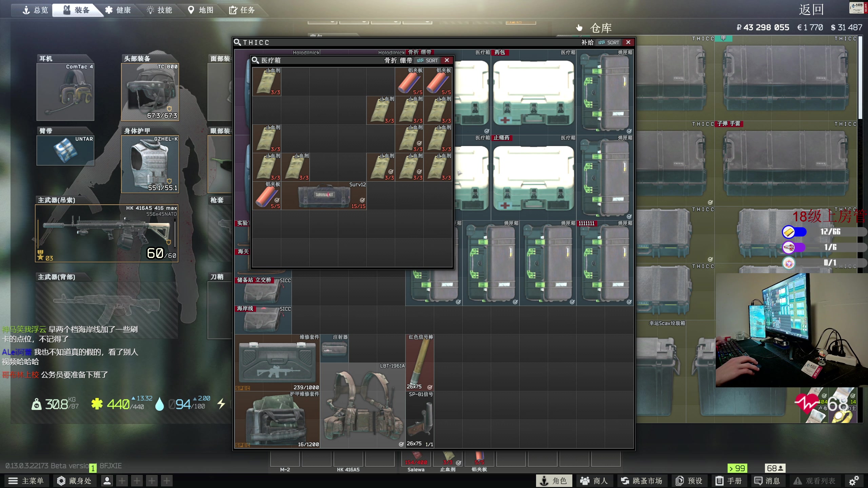The image size is (868, 488).
Task: Click the profile silhouette icon in bottom bar
Action: (x=107, y=481)
